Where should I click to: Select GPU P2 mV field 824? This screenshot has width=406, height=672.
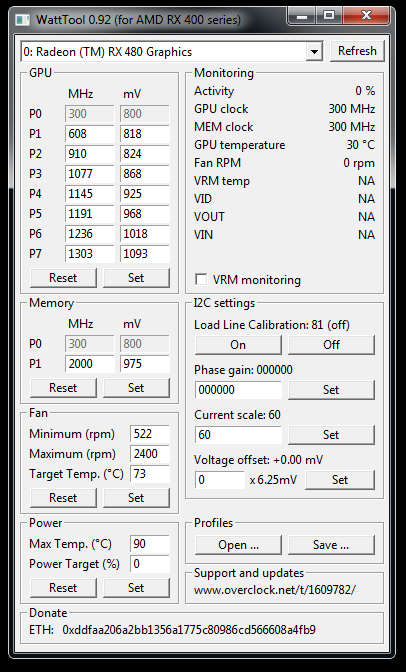[145, 154]
